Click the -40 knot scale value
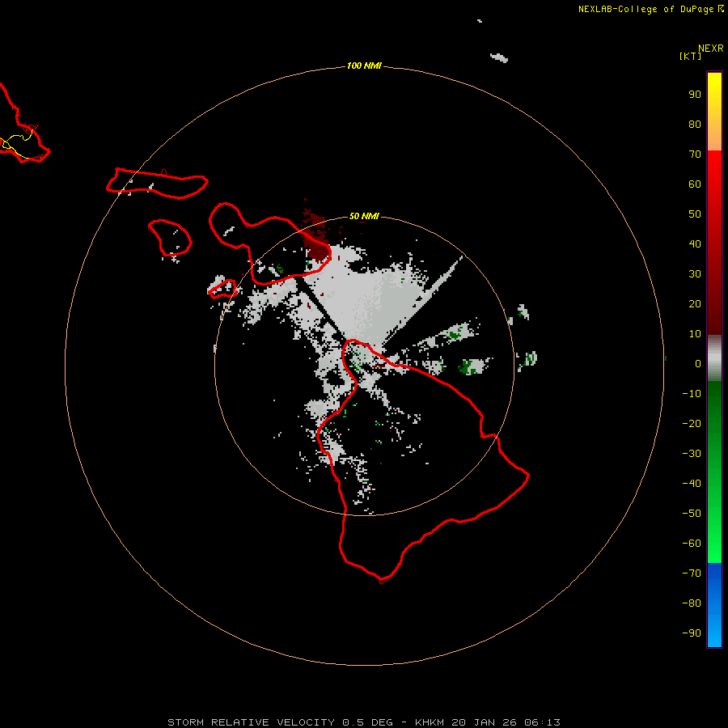 pyautogui.click(x=692, y=484)
